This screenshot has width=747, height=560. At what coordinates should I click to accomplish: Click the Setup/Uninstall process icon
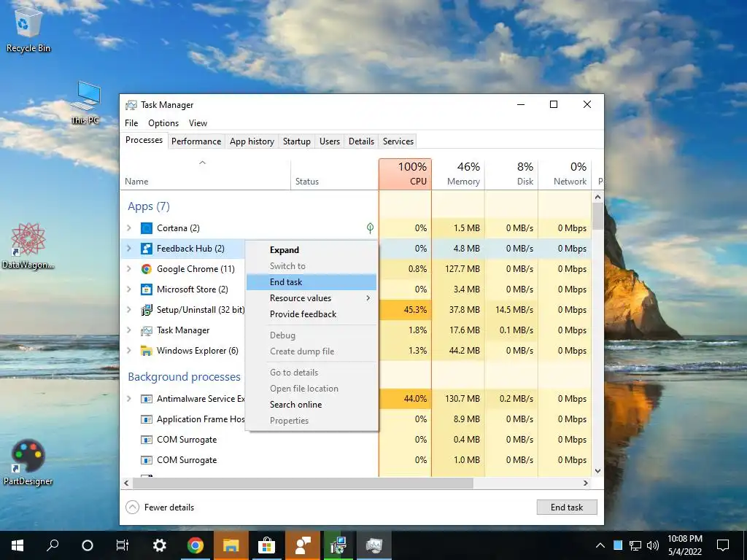pyautogui.click(x=146, y=310)
